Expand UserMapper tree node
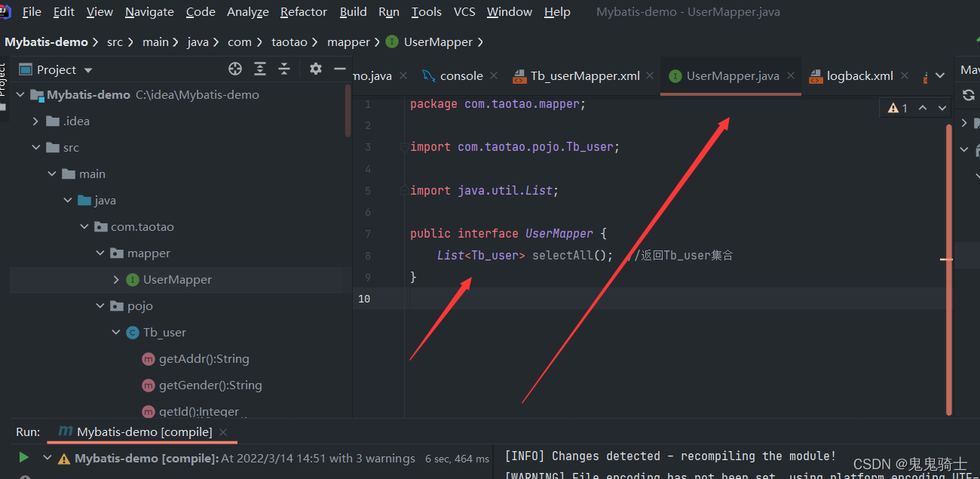Image resolution: width=980 pixels, height=479 pixels. click(x=115, y=280)
